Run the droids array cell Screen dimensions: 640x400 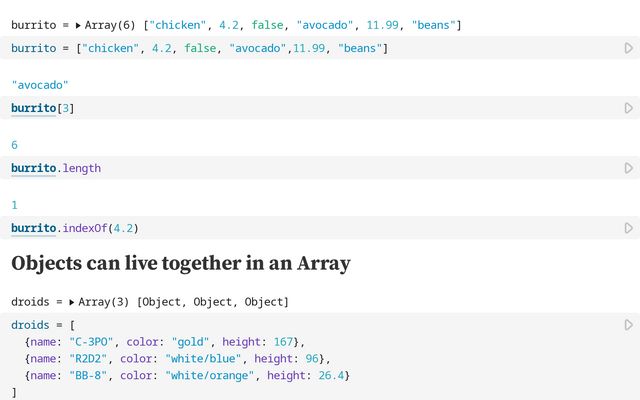tap(628, 325)
